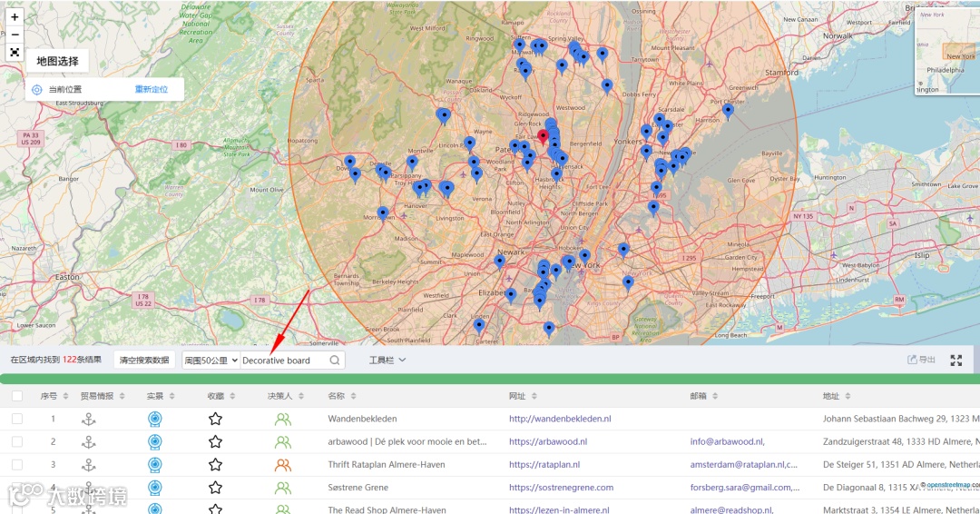Toggle map fullscreen below zoom buttons
Screen dimensions: 980x514
tap(15, 53)
